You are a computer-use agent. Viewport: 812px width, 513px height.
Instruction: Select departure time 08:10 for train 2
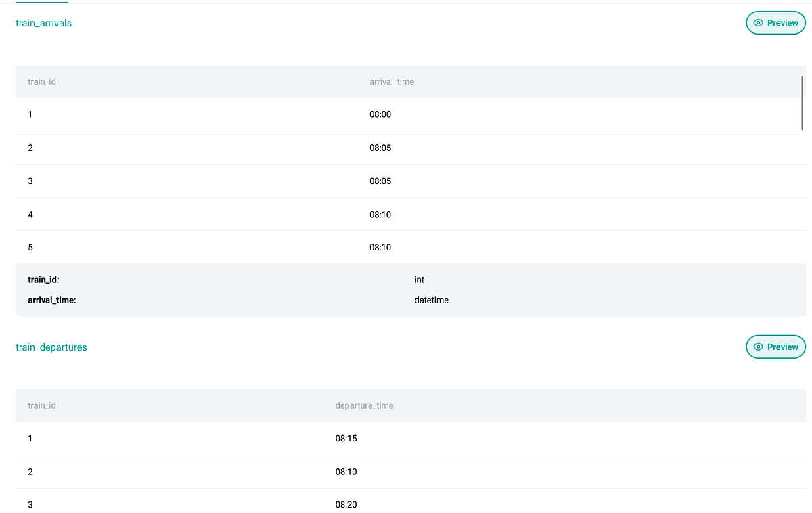click(346, 472)
